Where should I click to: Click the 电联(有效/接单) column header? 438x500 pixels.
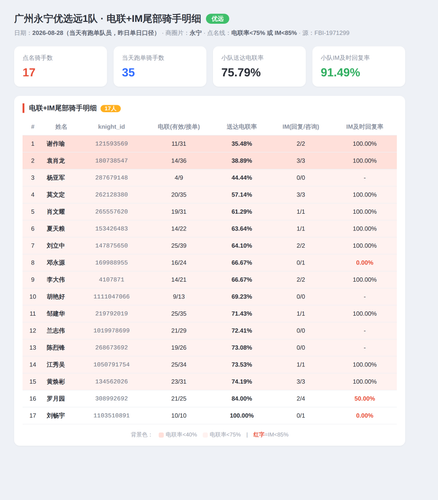pyautogui.click(x=179, y=127)
